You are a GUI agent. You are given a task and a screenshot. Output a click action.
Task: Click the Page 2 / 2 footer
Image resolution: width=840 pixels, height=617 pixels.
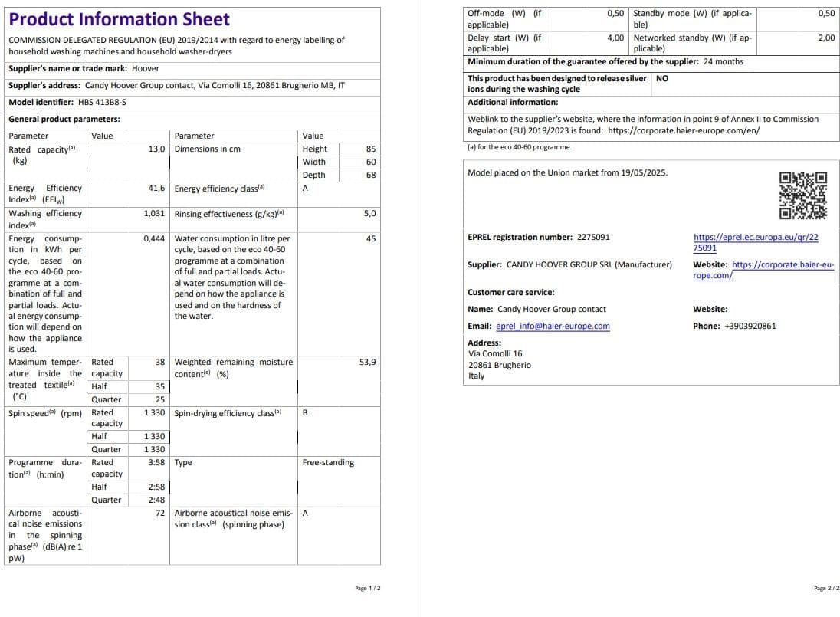(826, 588)
